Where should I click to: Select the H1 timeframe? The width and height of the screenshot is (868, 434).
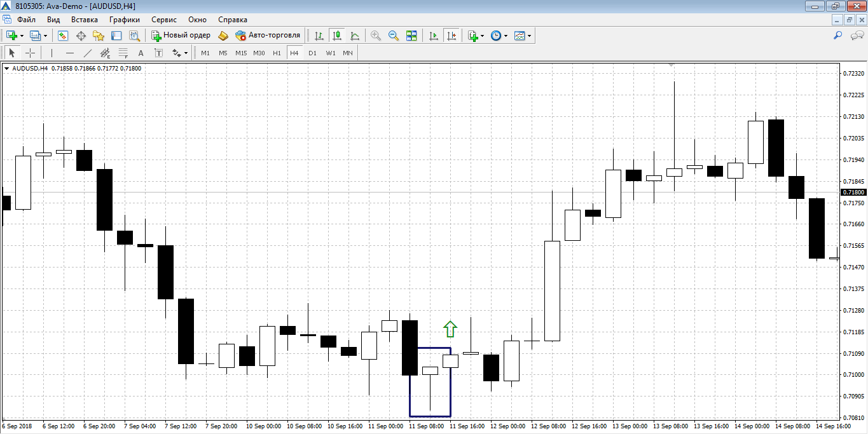pos(277,53)
